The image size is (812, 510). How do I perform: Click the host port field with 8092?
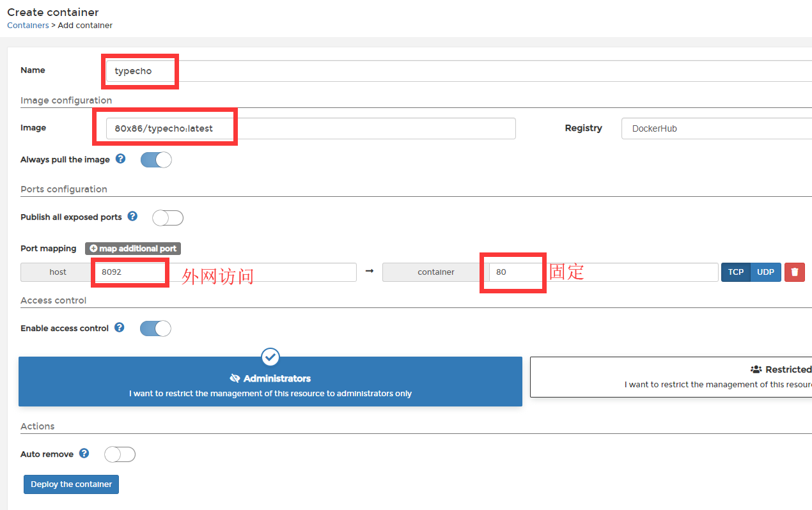pos(225,272)
